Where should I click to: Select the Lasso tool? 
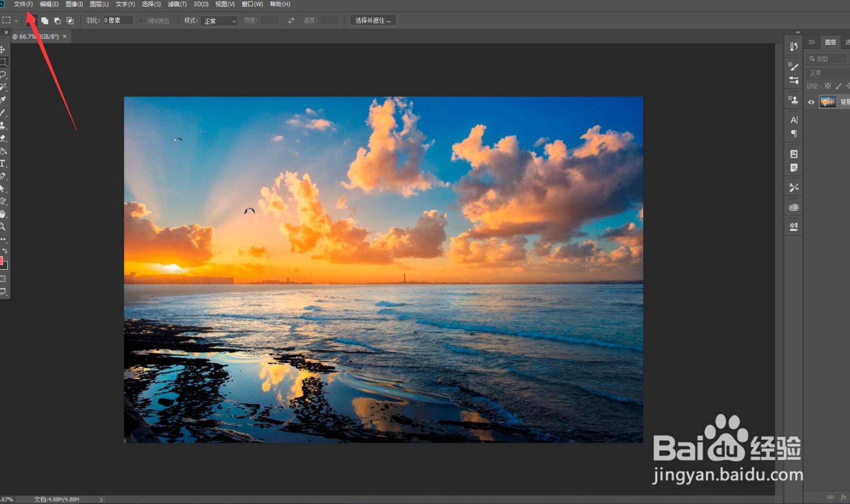point(3,75)
